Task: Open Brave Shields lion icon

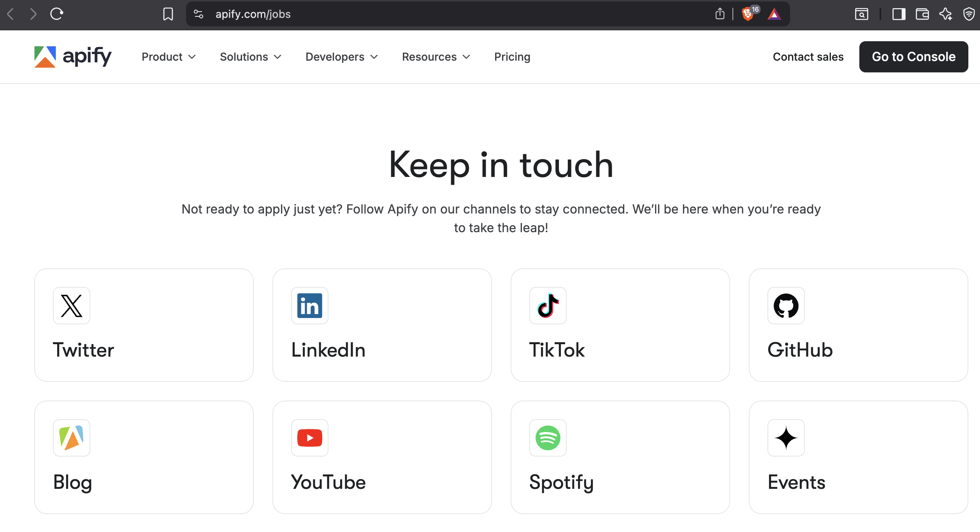Action: (x=747, y=14)
